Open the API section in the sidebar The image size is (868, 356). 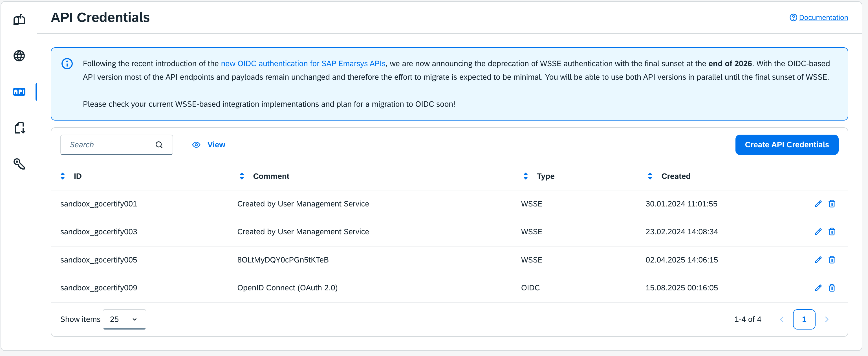click(x=19, y=92)
